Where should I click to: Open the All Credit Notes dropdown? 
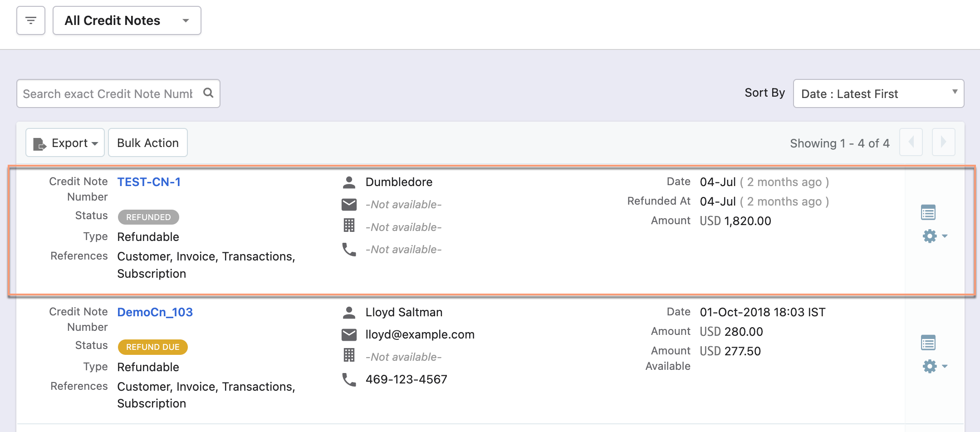(127, 20)
